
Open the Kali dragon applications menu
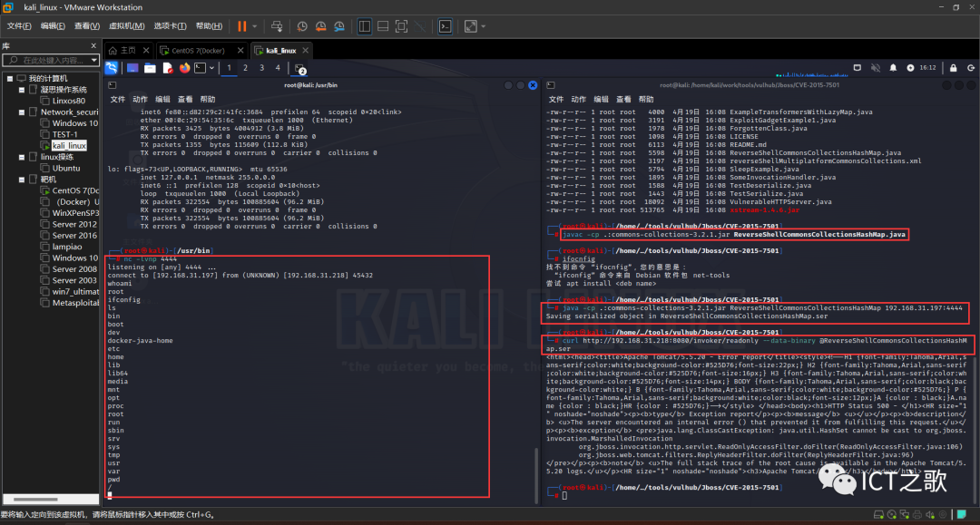tap(112, 68)
